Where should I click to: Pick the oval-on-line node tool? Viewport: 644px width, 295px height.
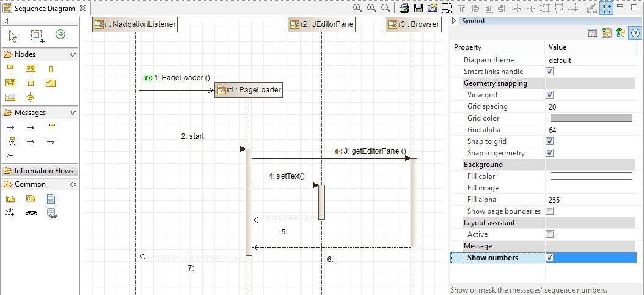click(x=30, y=97)
